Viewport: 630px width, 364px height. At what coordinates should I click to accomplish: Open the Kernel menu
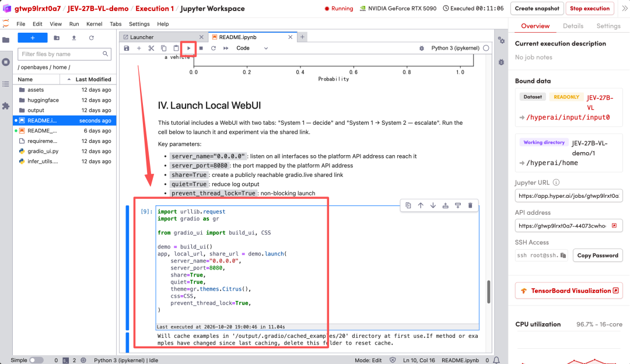click(94, 24)
